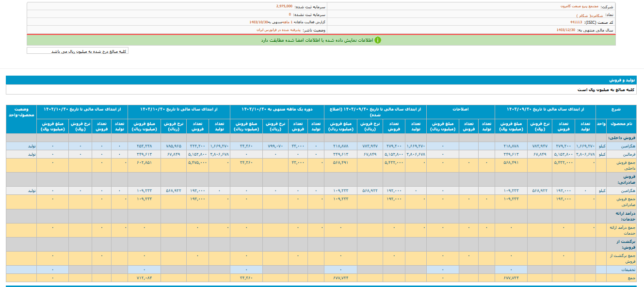Screen dimensions: 644x287
Task: Click publisher status پذیرفته شده در فرابورس ایران
Action: [279, 30]
